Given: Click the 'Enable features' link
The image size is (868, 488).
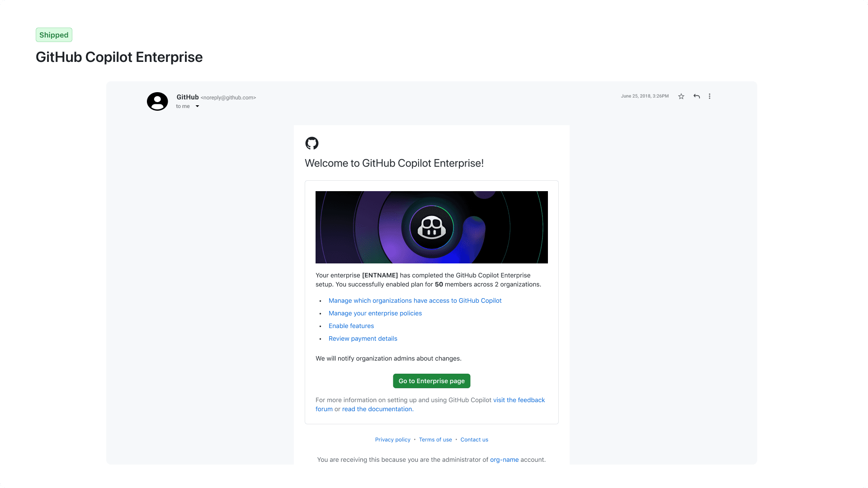Looking at the screenshot, I should (351, 326).
